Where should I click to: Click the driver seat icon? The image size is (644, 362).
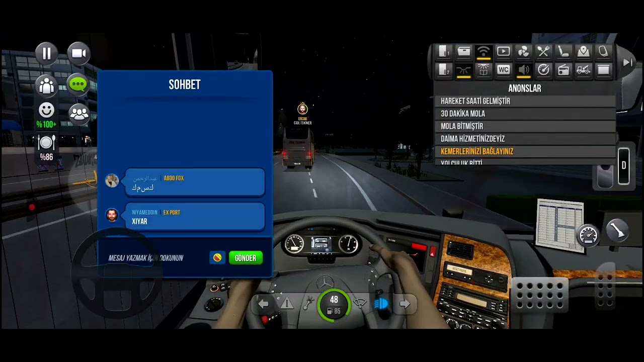point(563,51)
